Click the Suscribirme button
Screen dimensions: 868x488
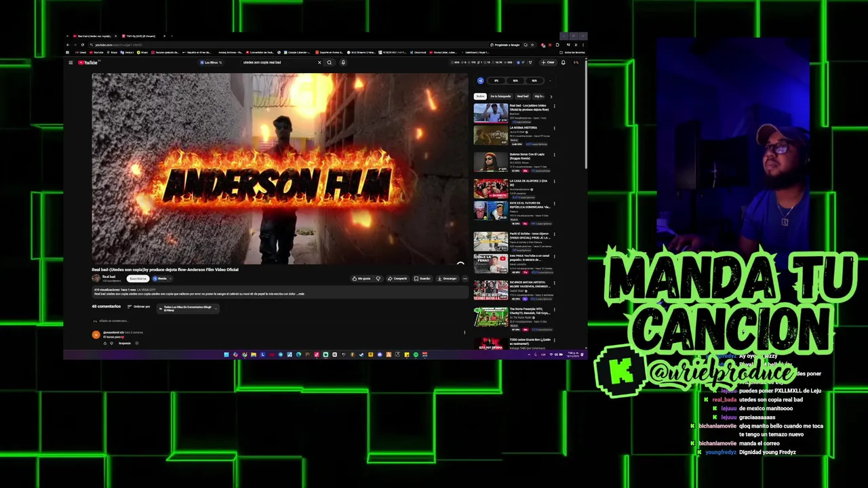(x=138, y=279)
